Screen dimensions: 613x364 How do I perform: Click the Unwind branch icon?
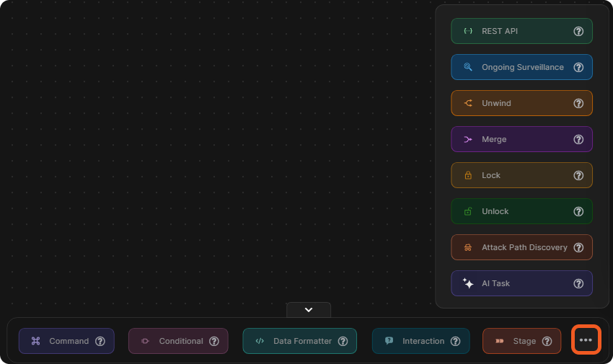pos(468,103)
